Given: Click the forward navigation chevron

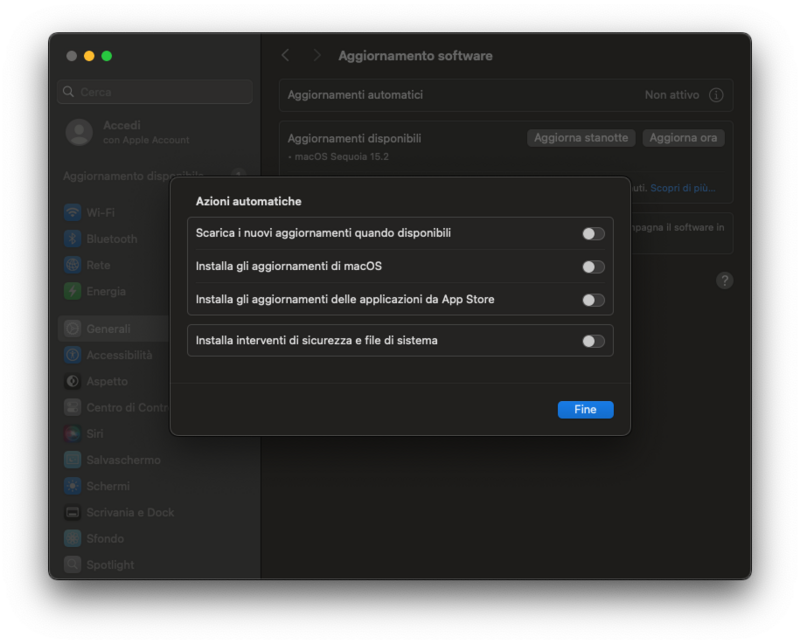Looking at the screenshot, I should (x=317, y=55).
